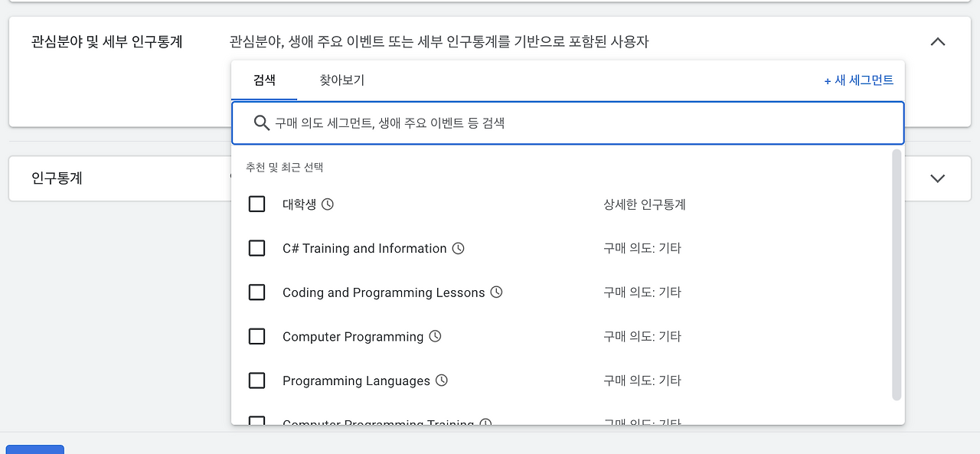Click the clock icon beside C# Training and Information
The width and height of the screenshot is (980, 454).
(457, 247)
